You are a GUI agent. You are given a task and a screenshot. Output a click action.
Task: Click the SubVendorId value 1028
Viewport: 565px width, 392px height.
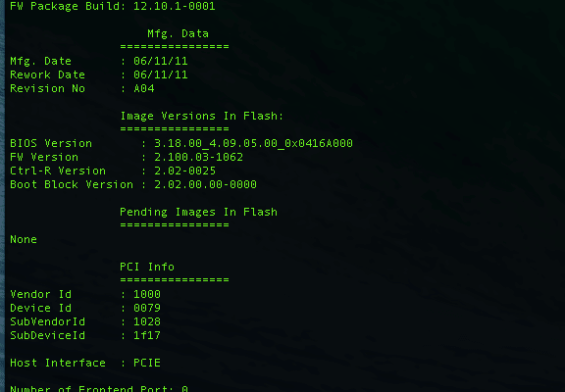click(x=147, y=321)
